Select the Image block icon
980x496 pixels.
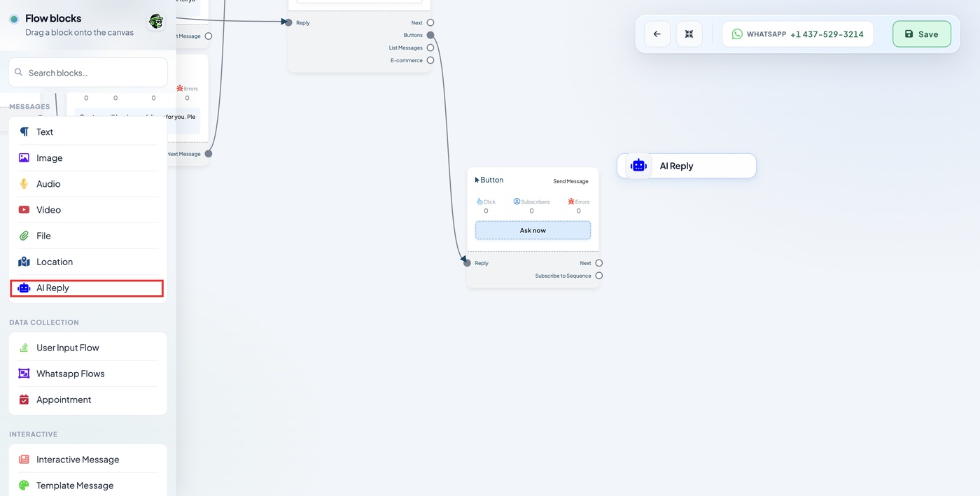[24, 158]
